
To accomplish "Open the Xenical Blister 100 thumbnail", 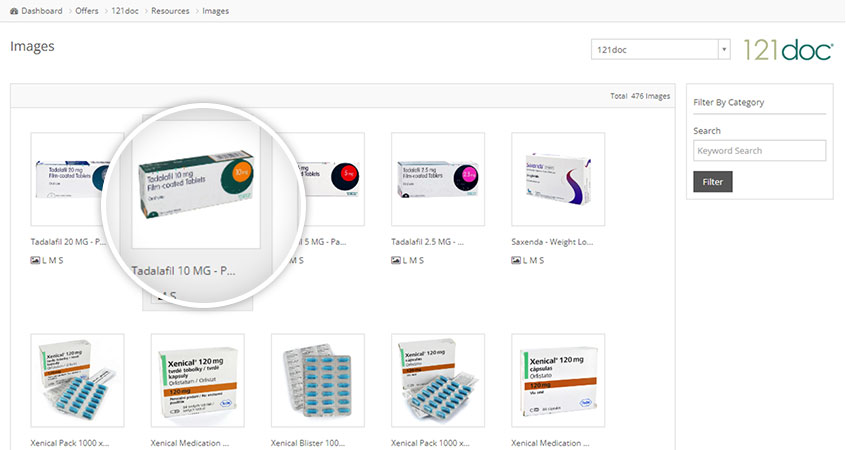I will tap(318, 380).
